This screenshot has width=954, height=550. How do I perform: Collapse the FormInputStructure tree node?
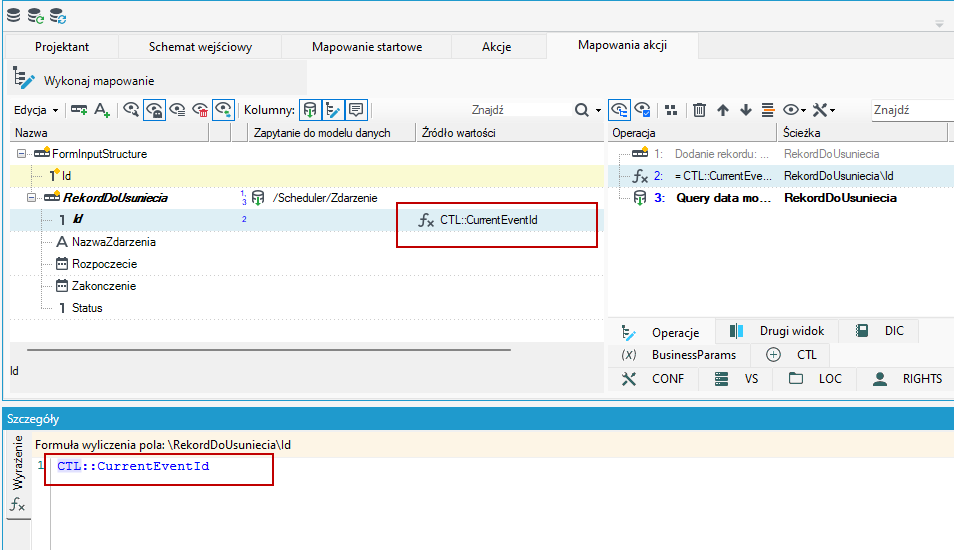21,154
